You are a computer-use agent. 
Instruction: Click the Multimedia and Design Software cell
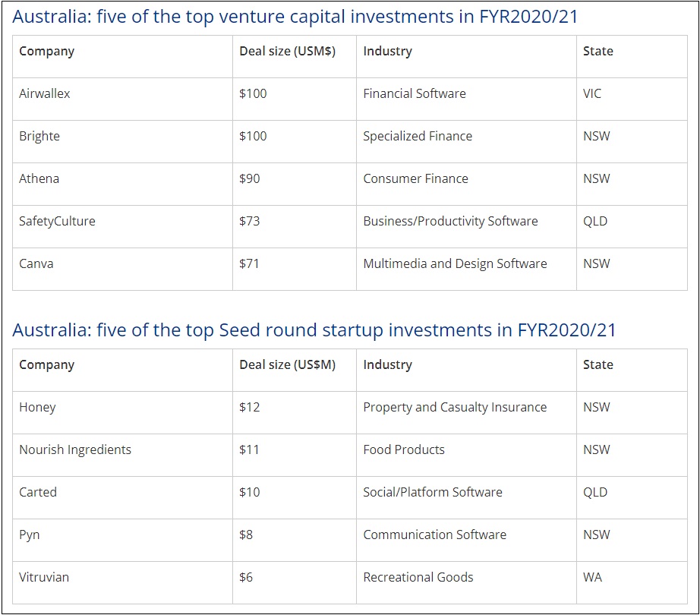click(455, 264)
